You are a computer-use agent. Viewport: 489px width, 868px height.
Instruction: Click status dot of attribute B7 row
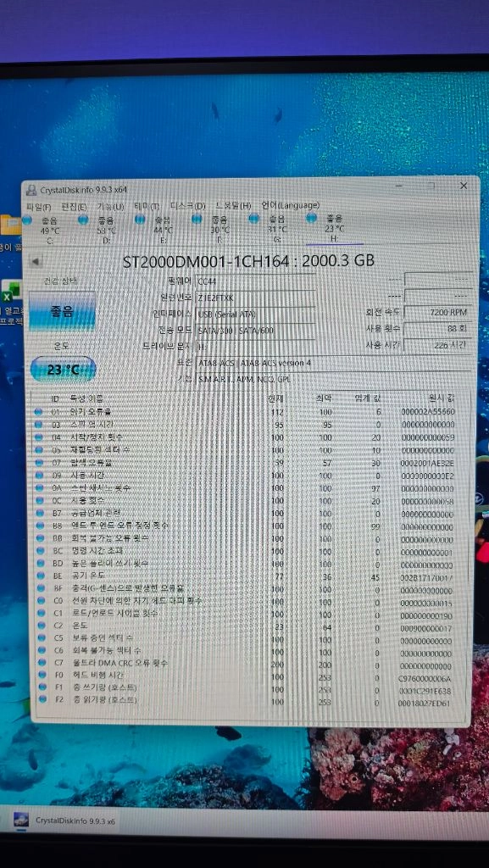[39, 513]
